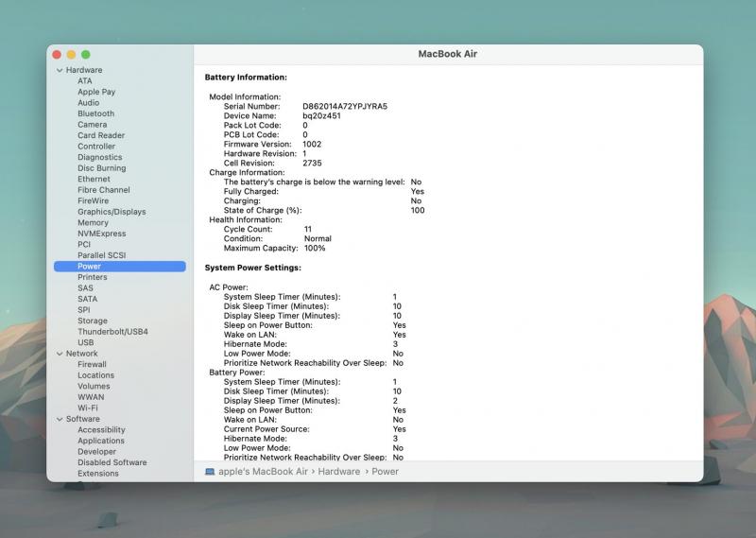Click the State of Charge value 100
The height and width of the screenshot is (538, 756).
(418, 210)
